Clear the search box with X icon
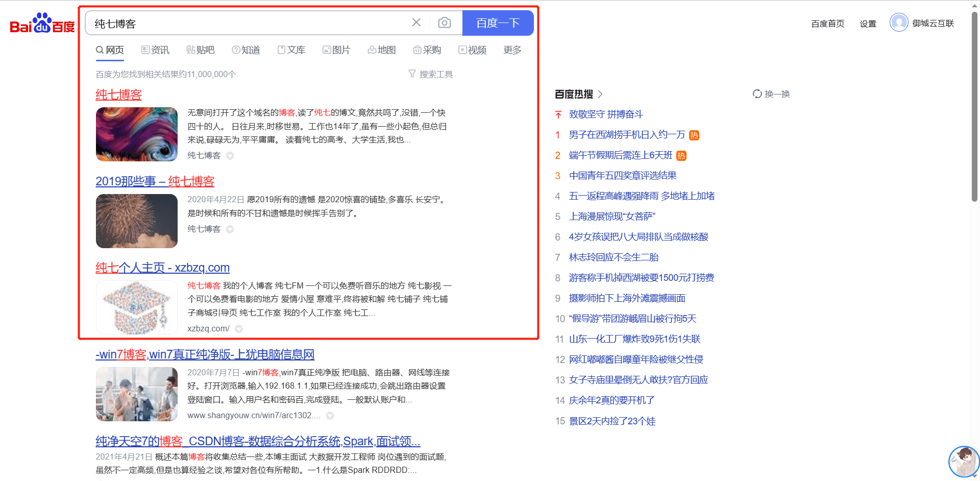This screenshot has height=481, width=980. click(416, 22)
